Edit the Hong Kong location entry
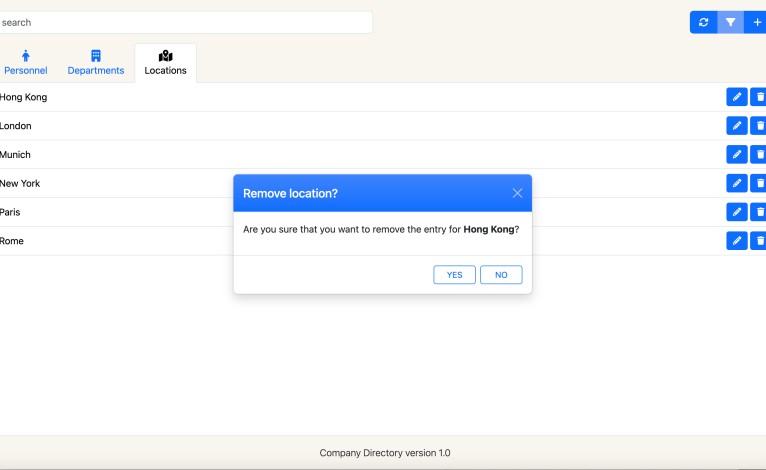This screenshot has width=766, height=470. point(736,97)
